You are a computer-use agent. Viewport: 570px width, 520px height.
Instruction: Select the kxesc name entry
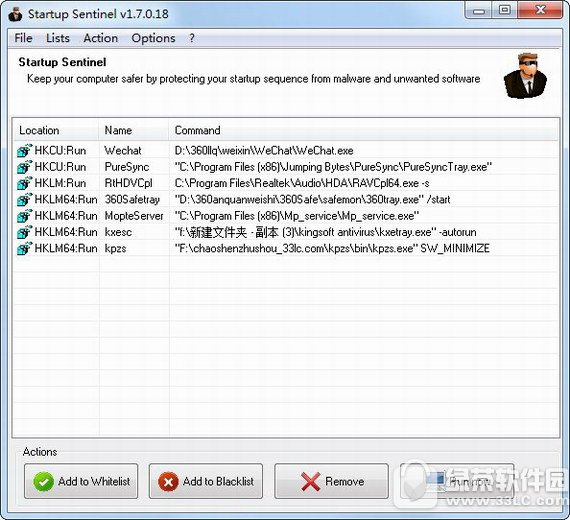(118, 232)
